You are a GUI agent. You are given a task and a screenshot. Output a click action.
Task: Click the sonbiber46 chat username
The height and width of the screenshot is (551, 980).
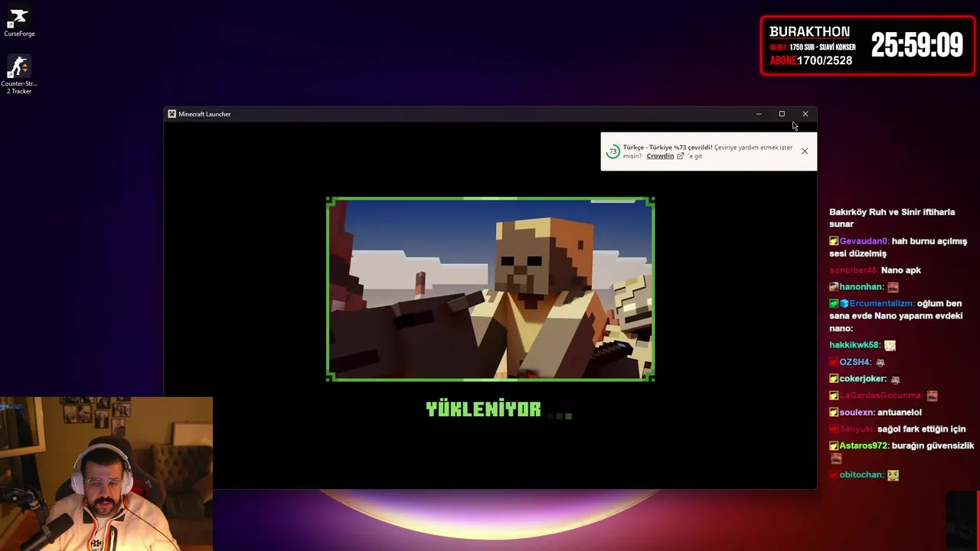pyautogui.click(x=853, y=270)
